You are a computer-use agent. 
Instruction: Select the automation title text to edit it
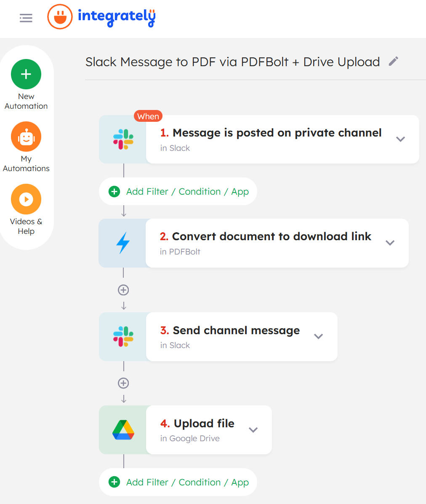click(232, 62)
